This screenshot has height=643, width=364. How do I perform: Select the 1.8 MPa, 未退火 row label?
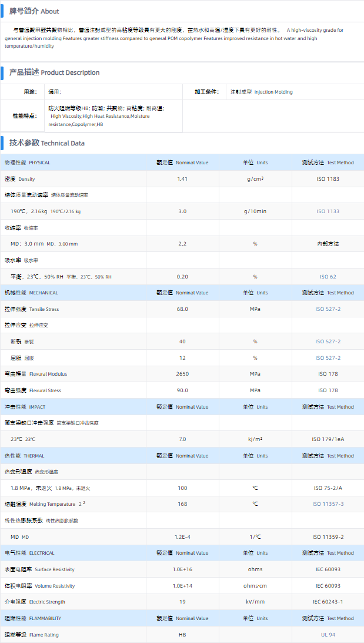tap(51, 488)
